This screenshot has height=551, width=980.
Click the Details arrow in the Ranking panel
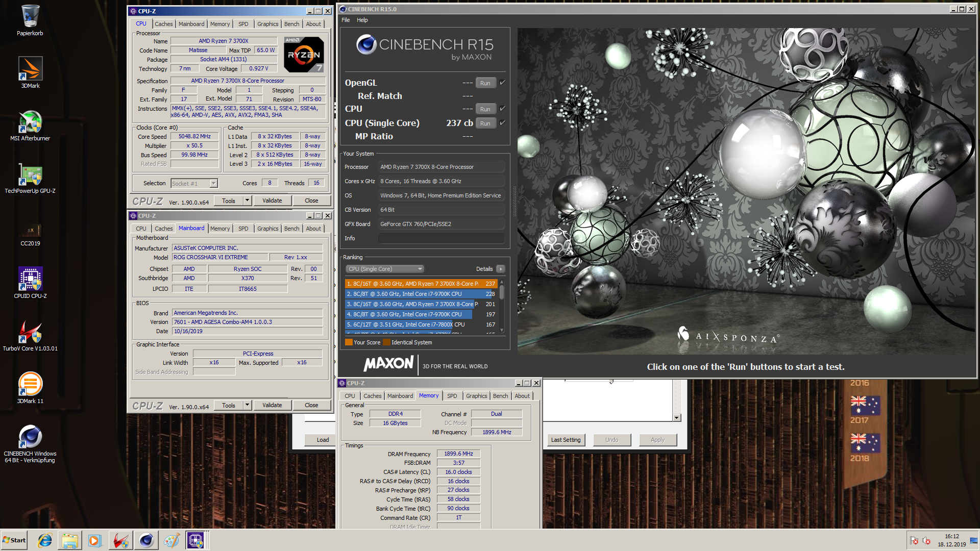click(501, 269)
